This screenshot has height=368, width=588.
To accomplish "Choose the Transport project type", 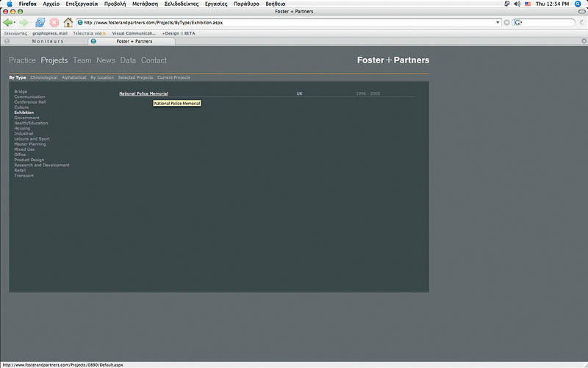I will tap(24, 176).
